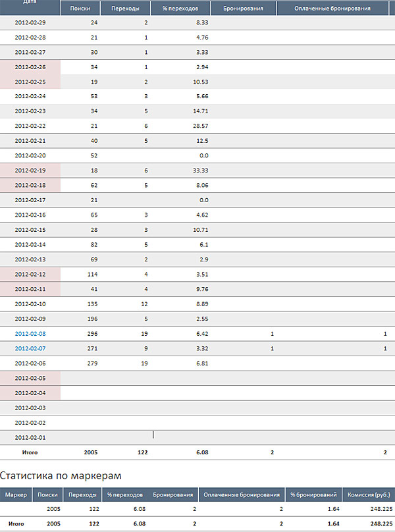Viewport: 395px width, 532px height.
Task: Click the 33.33 percent value cell
Action: coord(199,171)
